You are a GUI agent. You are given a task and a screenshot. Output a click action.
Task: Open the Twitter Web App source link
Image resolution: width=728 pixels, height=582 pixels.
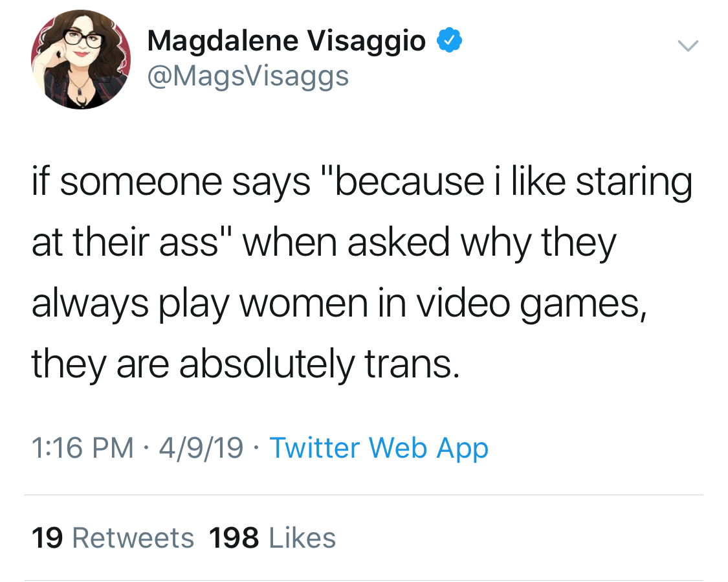coord(378,448)
